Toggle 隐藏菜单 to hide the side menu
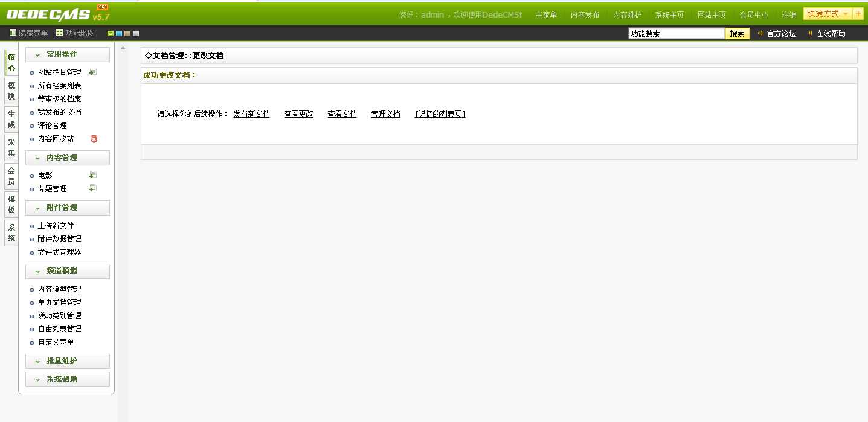The height and width of the screenshot is (422, 868). tap(28, 33)
